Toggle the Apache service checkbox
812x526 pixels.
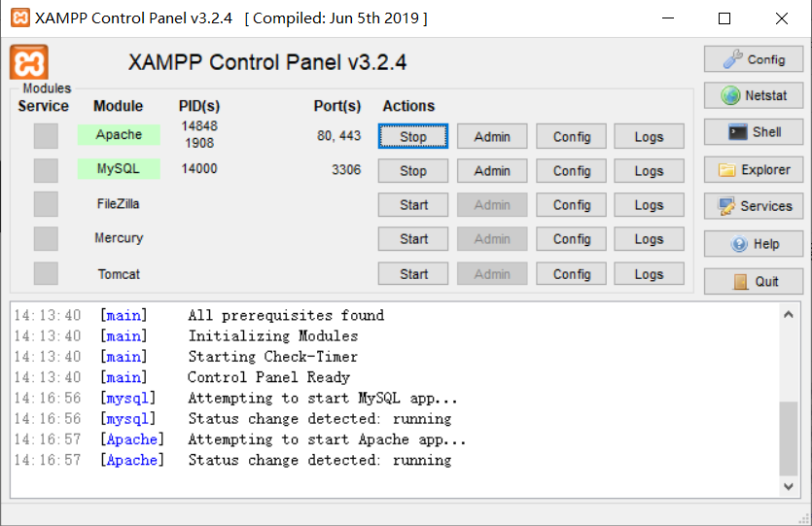[x=46, y=136]
